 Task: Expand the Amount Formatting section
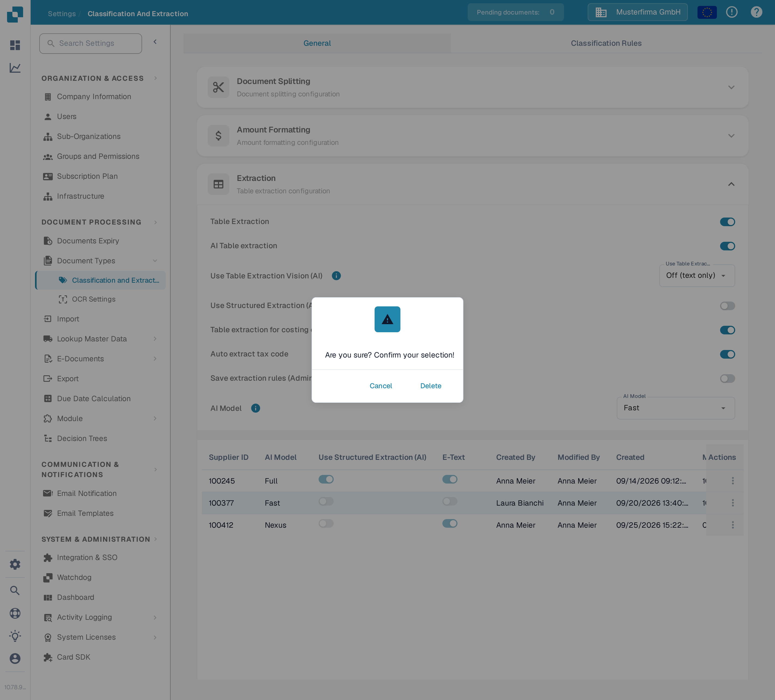(473, 136)
